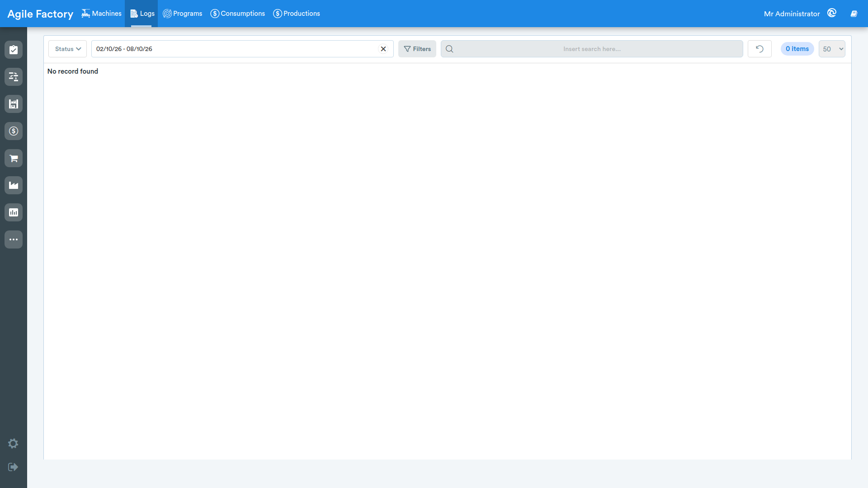
Task: Click the swirl icon beside Mr Administrator
Action: coord(832,13)
